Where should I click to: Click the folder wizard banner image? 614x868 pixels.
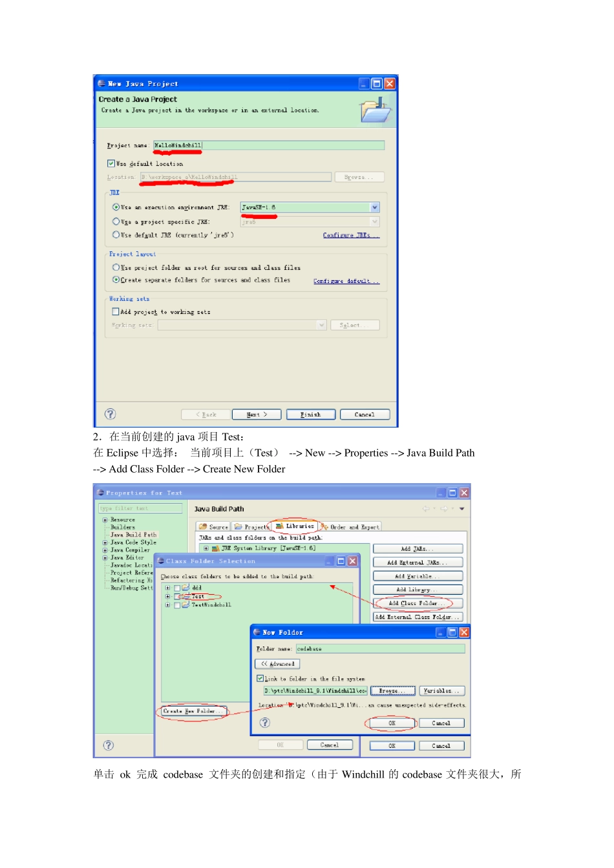point(376,110)
